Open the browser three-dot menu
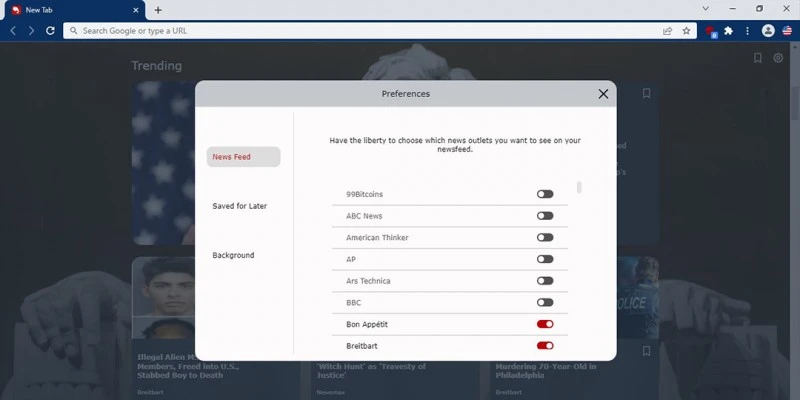The height and width of the screenshot is (400, 800). tap(747, 31)
